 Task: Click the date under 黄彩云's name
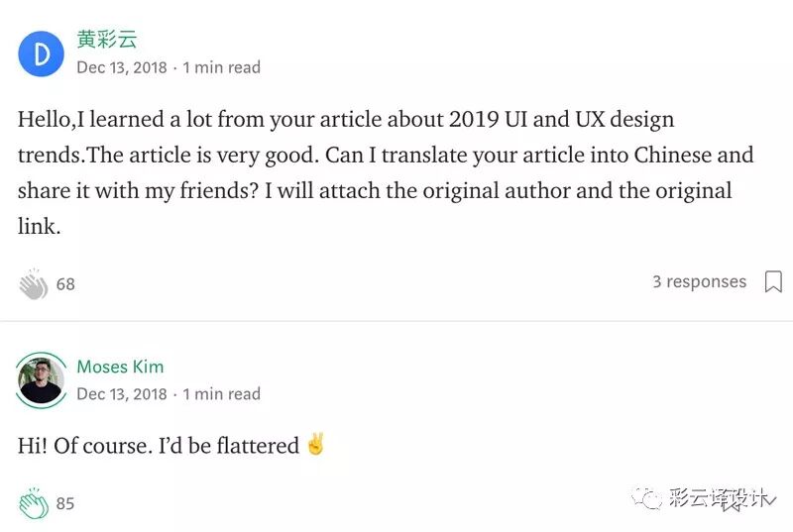tap(122, 67)
